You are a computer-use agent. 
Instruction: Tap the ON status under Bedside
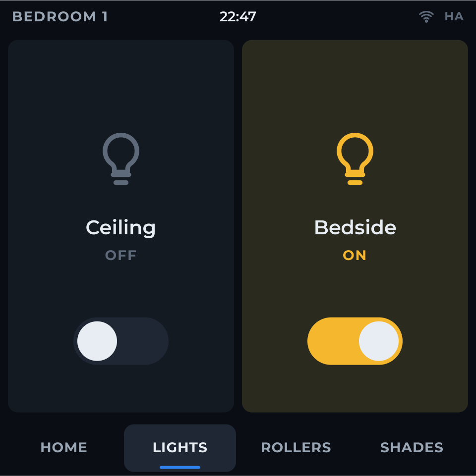[355, 255]
